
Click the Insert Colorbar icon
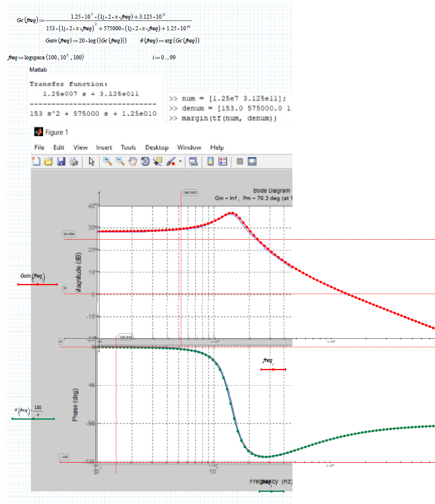[x=211, y=161]
